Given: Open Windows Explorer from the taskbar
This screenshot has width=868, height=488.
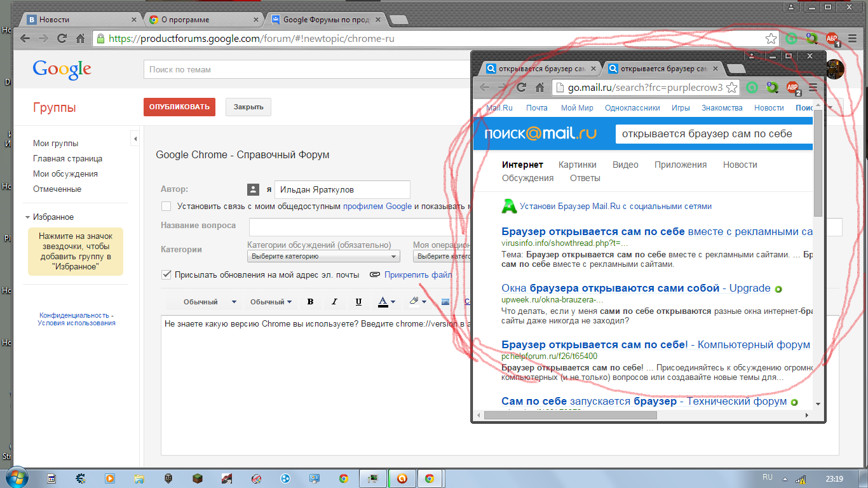Looking at the screenshot, I should 139,478.
